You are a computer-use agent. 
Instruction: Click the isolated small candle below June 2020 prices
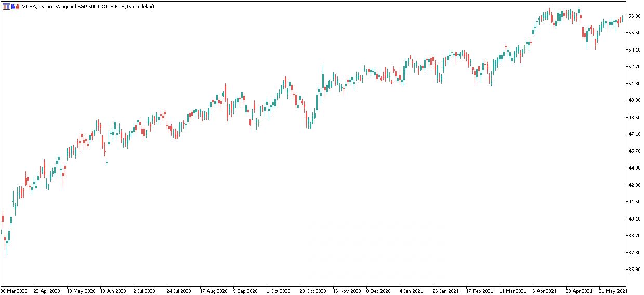[107, 163]
